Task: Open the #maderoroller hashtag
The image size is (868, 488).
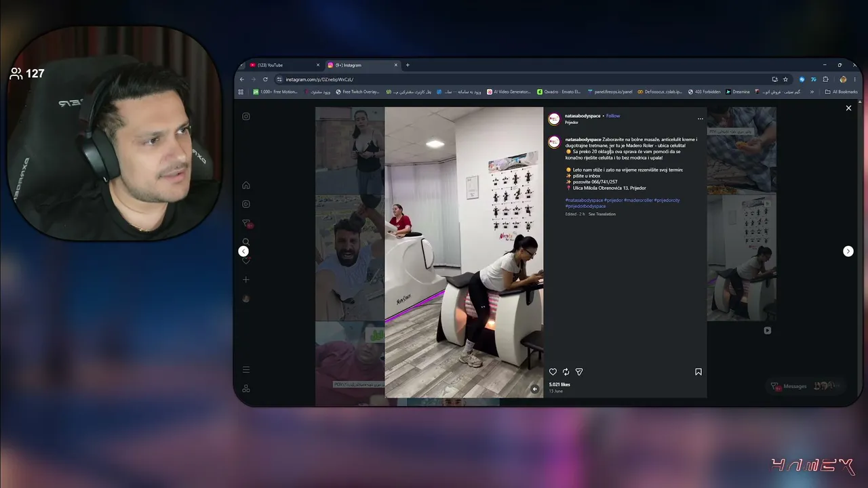Action: pyautogui.click(x=638, y=201)
